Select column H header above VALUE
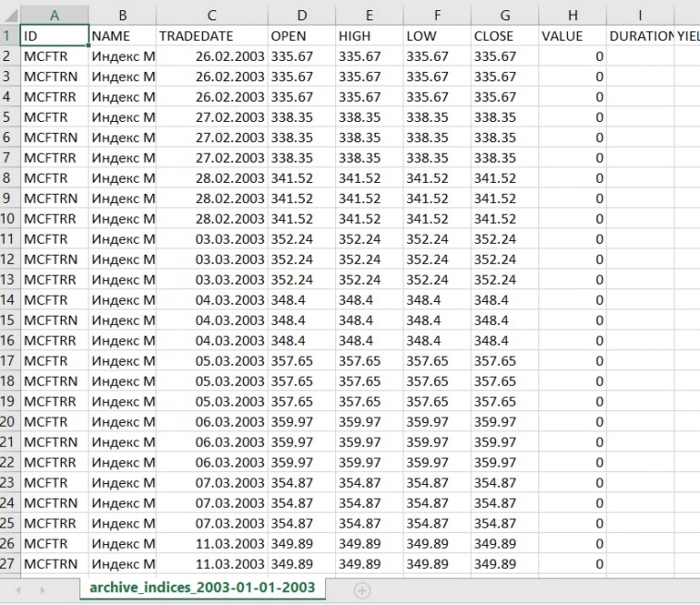This screenshot has width=700, height=605. 573,15
